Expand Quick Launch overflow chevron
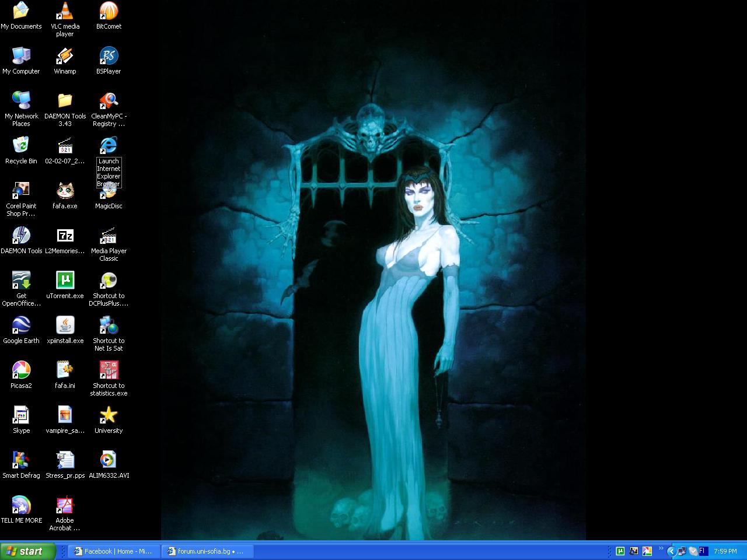This screenshot has height=560, width=747. click(x=661, y=548)
